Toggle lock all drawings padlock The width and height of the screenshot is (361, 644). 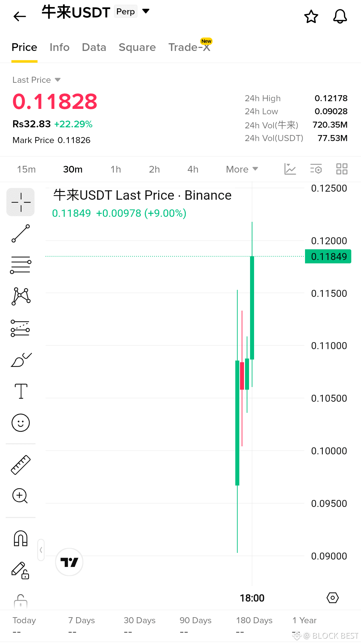tap(20, 601)
